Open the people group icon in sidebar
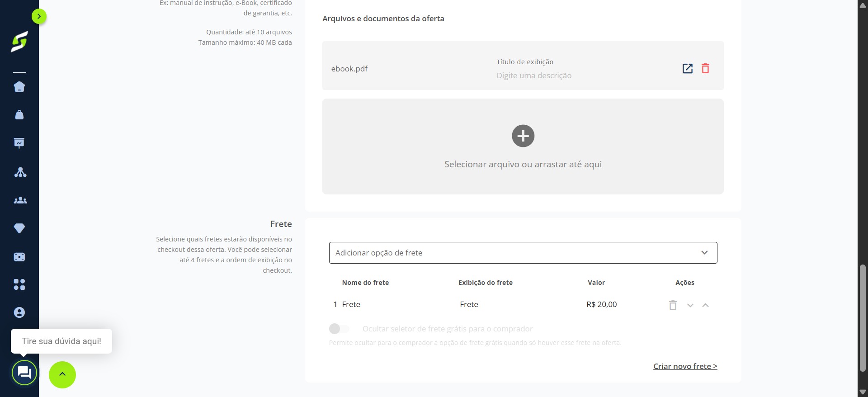 20,200
